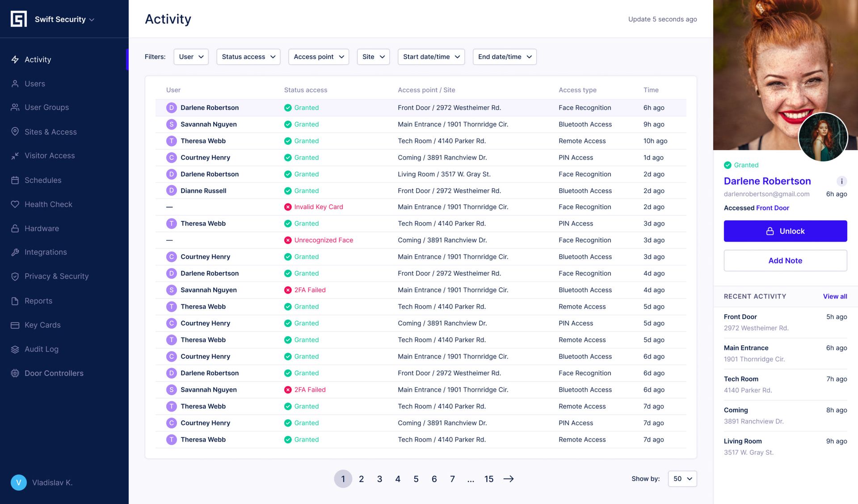Screen dimensions: 858x504
Task: Click Darlene Robertson's round profile thumbnail
Action: (x=823, y=137)
